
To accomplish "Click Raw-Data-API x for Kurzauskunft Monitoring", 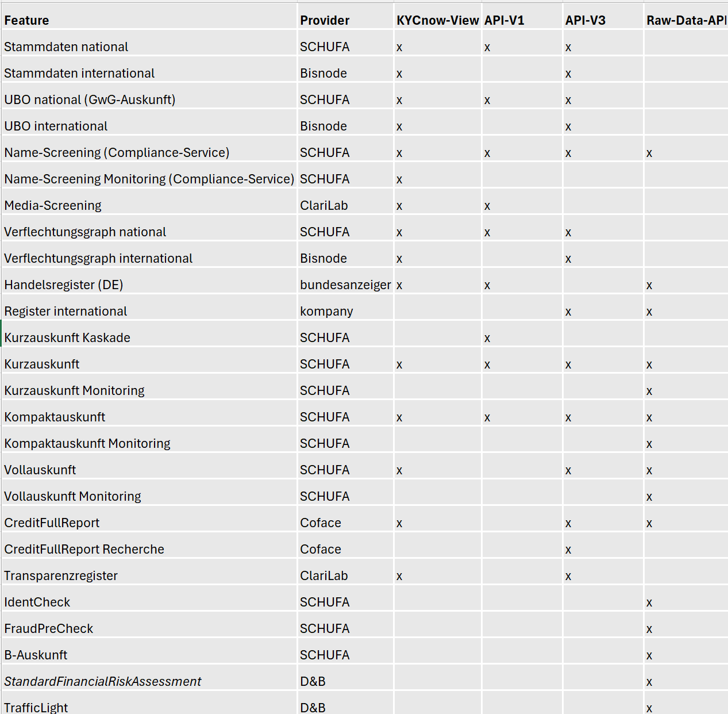I will (x=649, y=391).
